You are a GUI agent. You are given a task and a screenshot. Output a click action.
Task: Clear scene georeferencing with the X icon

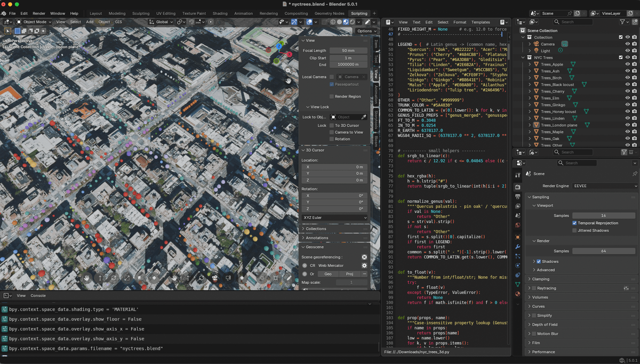coord(364,257)
